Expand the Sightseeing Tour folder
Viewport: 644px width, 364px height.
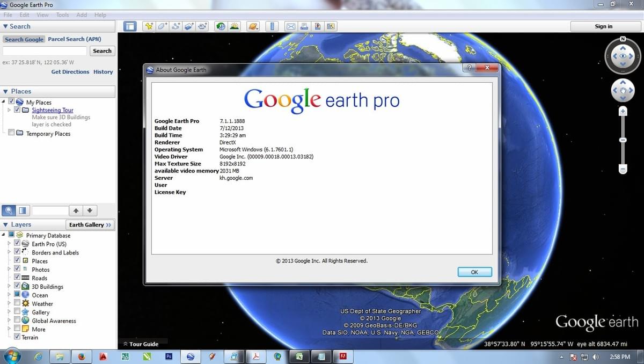point(9,110)
